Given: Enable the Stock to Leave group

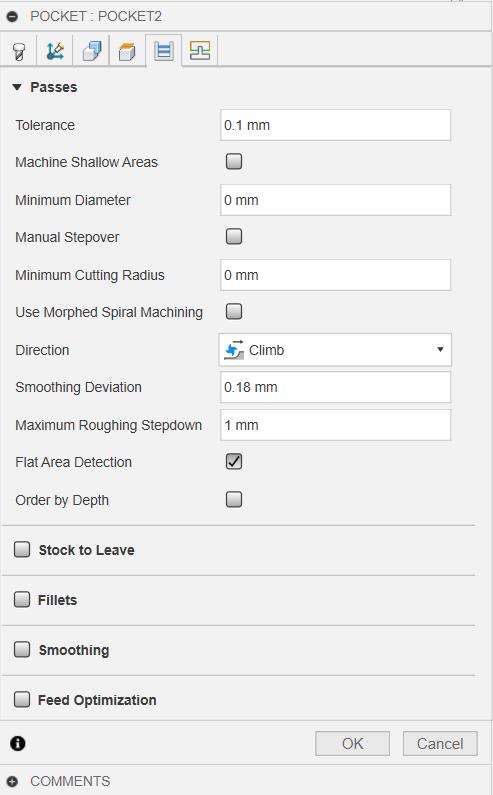Looking at the screenshot, I should (22, 550).
